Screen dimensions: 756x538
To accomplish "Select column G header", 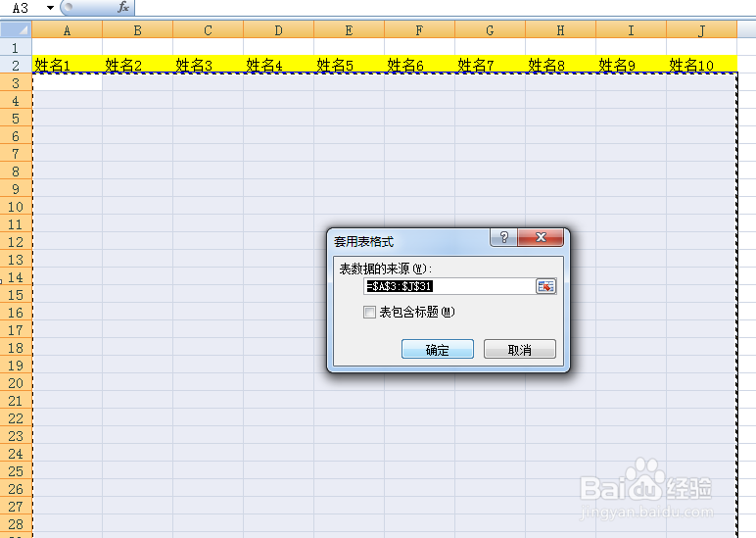I will point(490,30).
